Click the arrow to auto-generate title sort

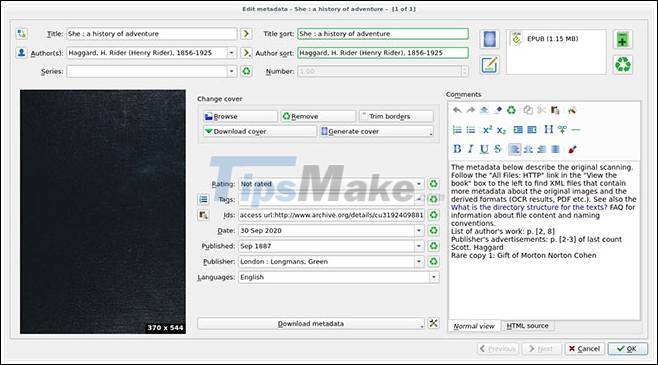click(246, 34)
